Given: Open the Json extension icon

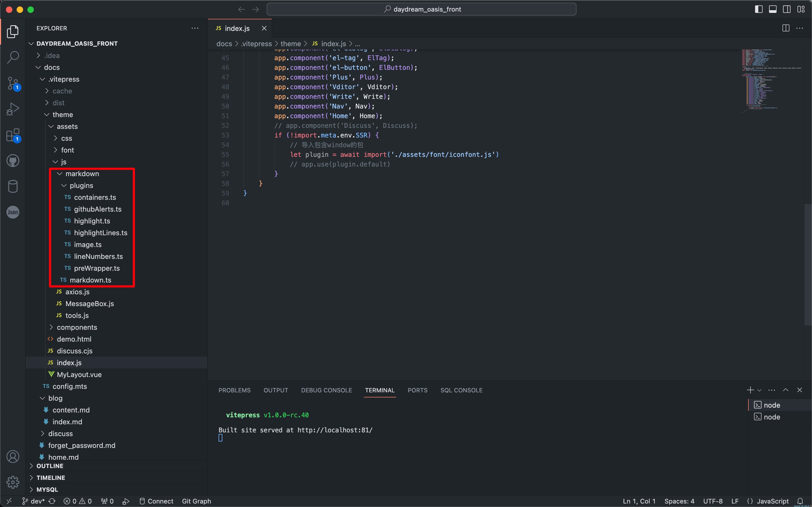Looking at the screenshot, I should coord(13,212).
